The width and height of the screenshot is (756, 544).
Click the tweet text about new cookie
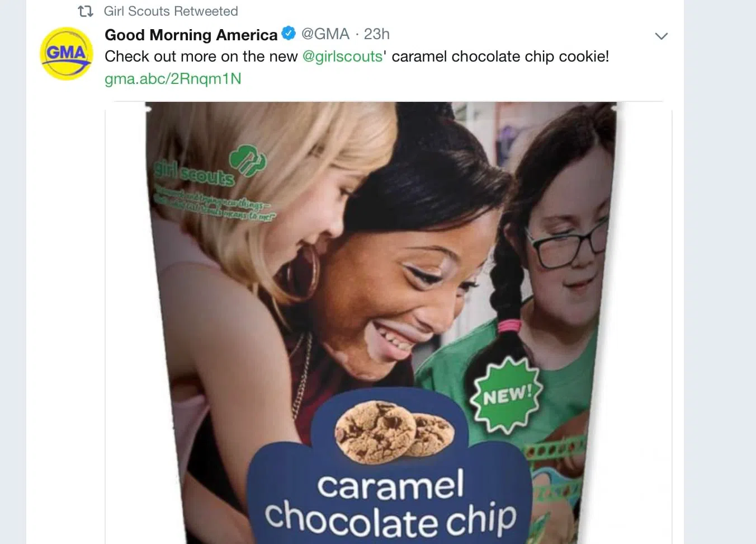pos(357,57)
